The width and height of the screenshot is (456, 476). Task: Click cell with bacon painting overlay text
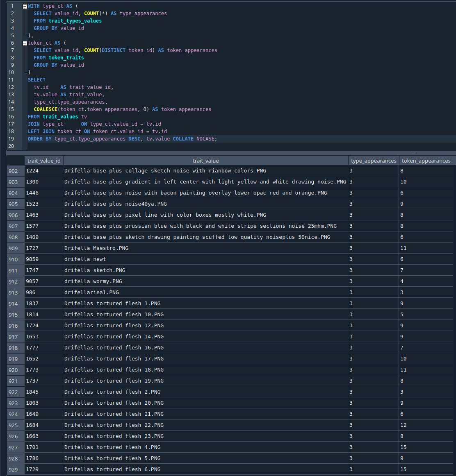205,193
